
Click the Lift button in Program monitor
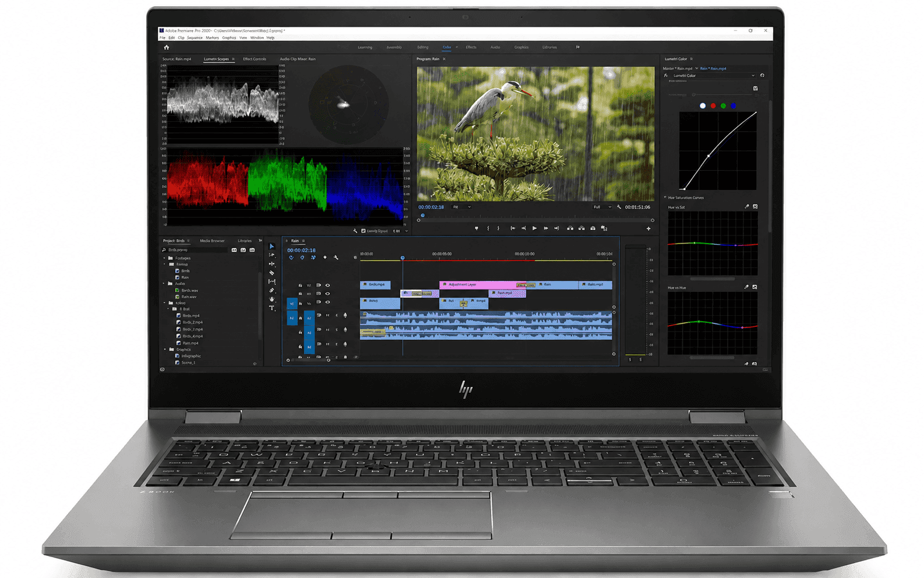[x=570, y=228]
